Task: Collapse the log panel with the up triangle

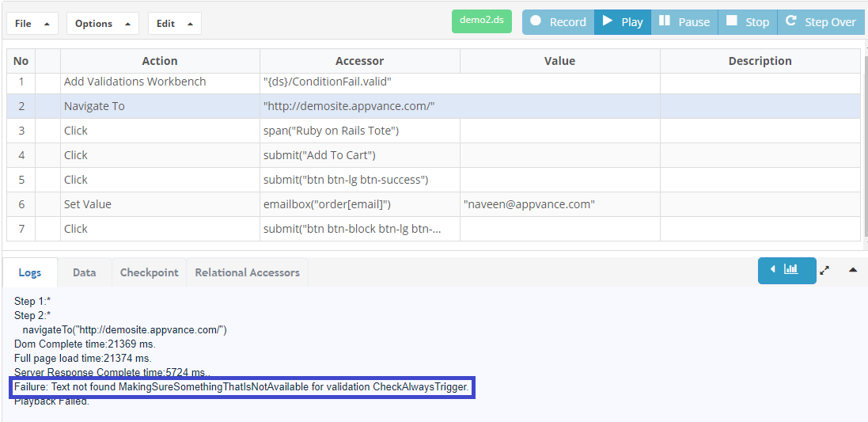Action: point(853,270)
